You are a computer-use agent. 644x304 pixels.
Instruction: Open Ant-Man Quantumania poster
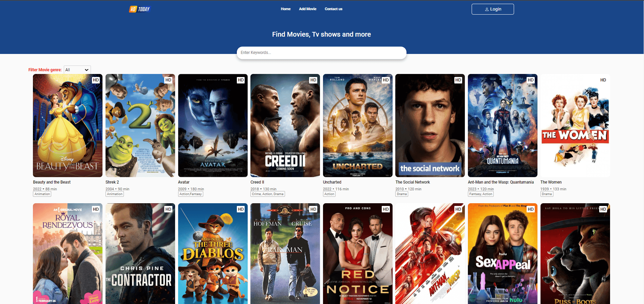point(503,126)
